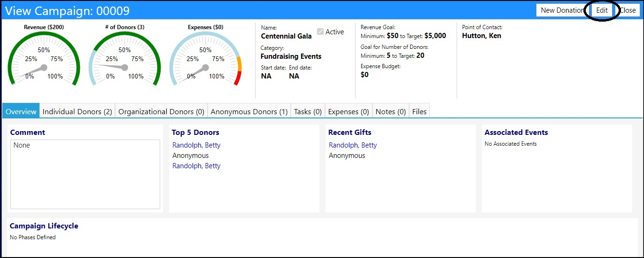Screen dimensions: 644x258
Task: Click the Start date NA value
Action: pos(266,76)
